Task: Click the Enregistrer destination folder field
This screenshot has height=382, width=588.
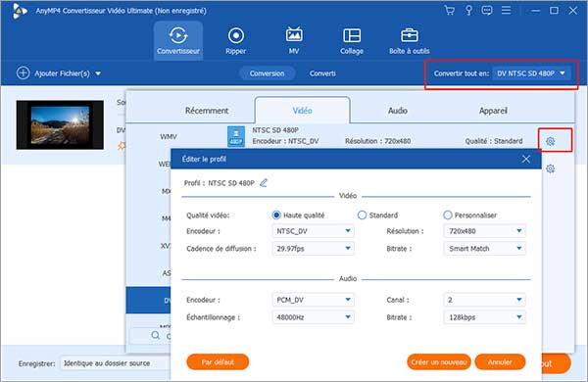Action: click(115, 363)
